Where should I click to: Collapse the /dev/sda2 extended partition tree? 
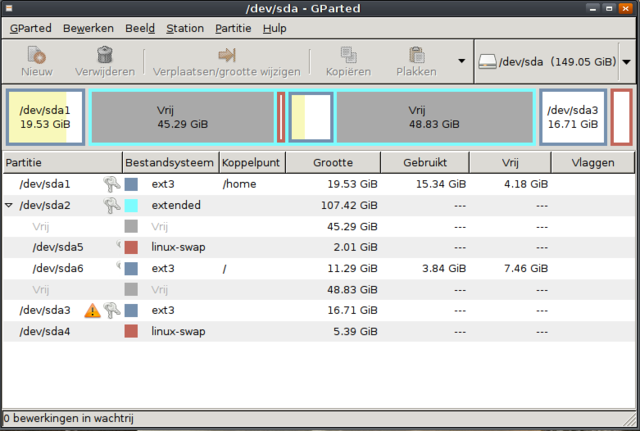click(x=10, y=205)
